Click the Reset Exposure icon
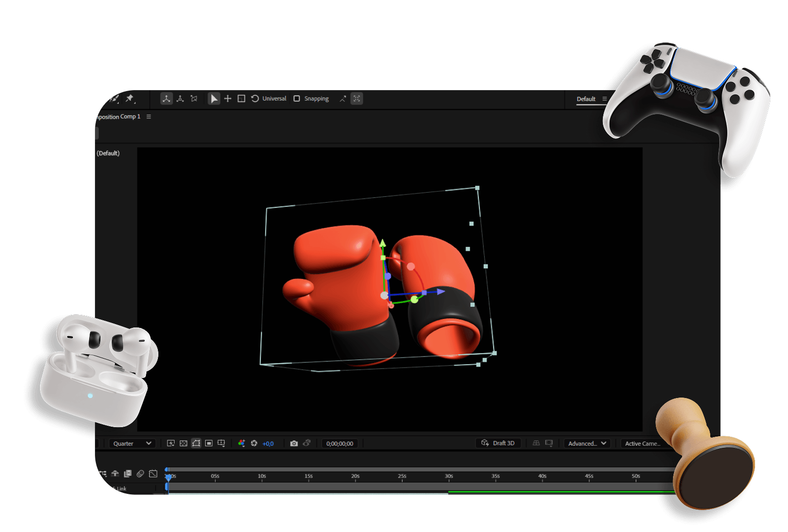Screen dimensions: 788x532 click(254, 443)
